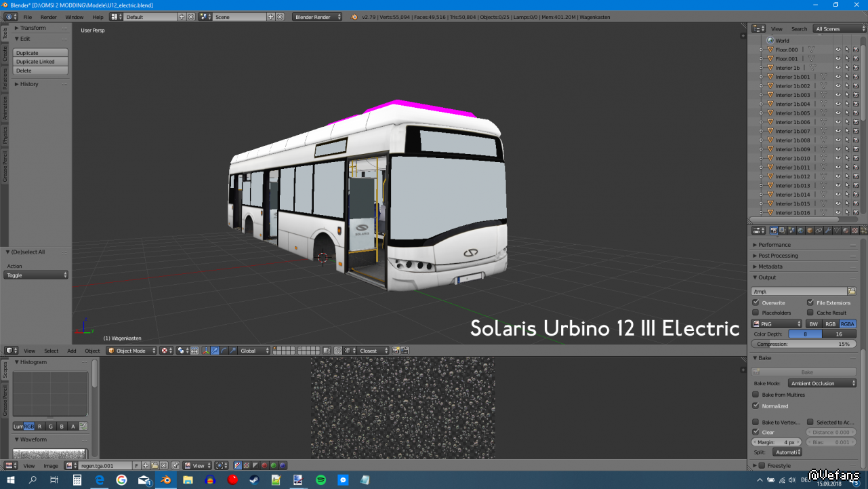Open the Object properties tab icon

click(x=809, y=231)
